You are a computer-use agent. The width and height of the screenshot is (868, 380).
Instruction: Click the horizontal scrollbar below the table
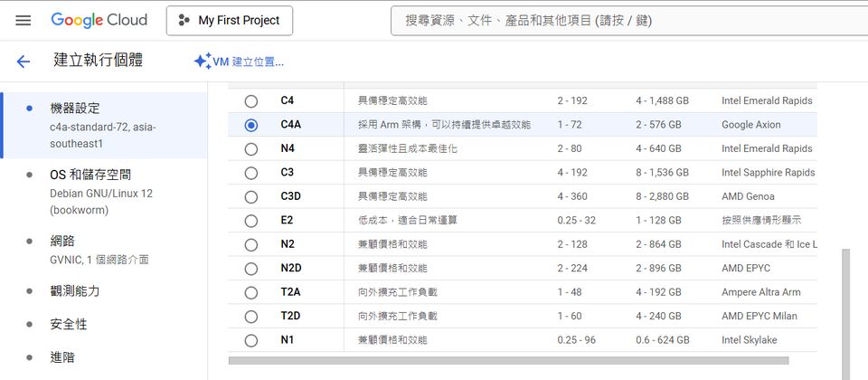point(508,361)
